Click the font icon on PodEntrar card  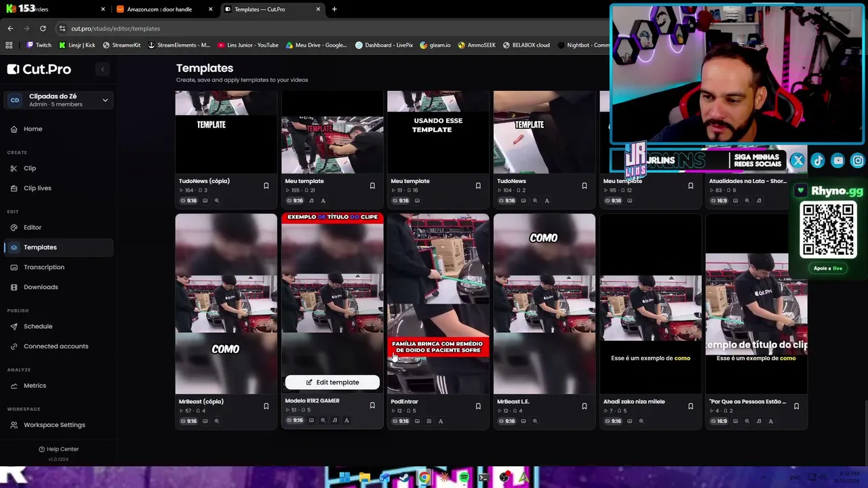440,421
